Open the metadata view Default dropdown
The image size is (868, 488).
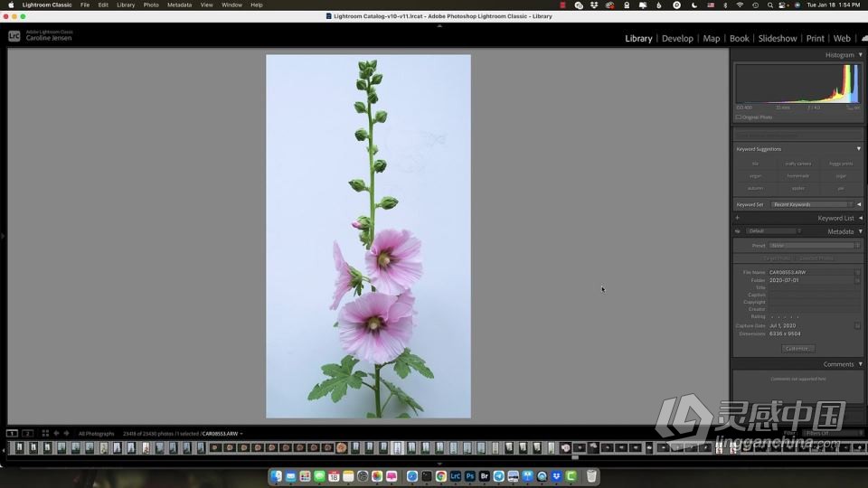[x=773, y=231]
